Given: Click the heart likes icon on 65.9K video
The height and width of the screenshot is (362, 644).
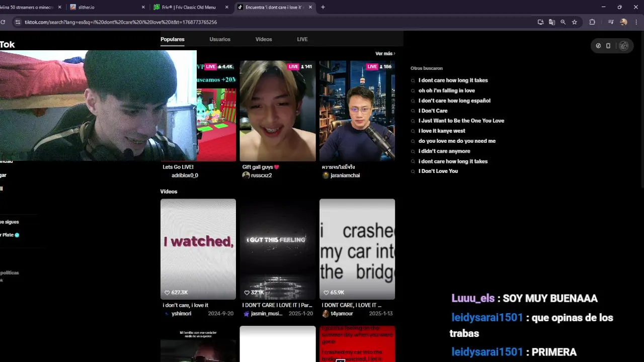Looking at the screenshot, I should pos(326,293).
